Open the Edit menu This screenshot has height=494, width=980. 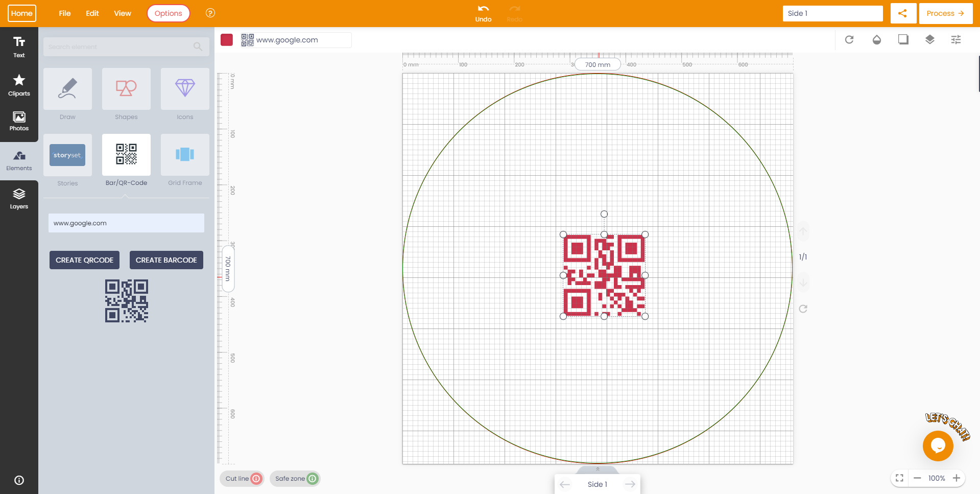[92, 13]
